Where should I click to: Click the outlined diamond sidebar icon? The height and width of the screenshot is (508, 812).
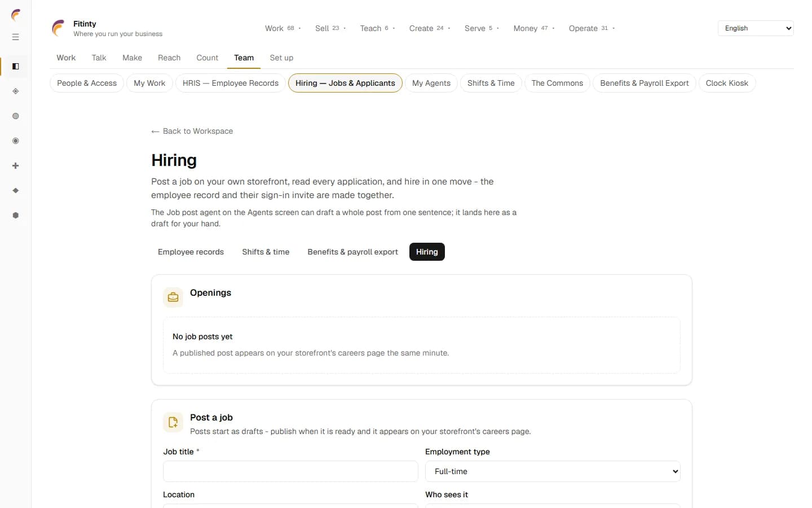(x=16, y=91)
